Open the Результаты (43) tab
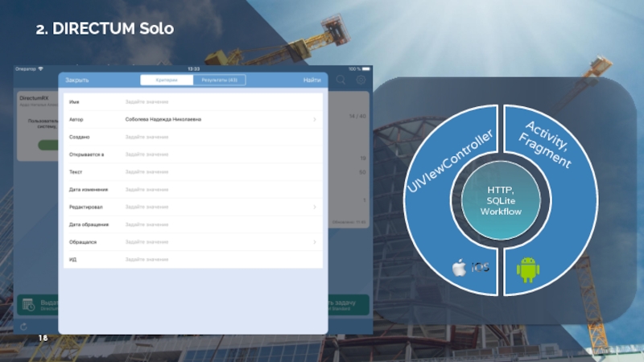Image resolution: width=644 pixels, height=362 pixels. (219, 80)
